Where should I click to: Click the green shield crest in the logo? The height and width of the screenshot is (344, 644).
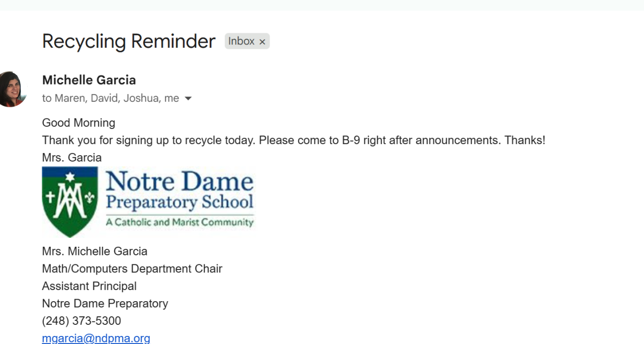pyautogui.click(x=70, y=201)
